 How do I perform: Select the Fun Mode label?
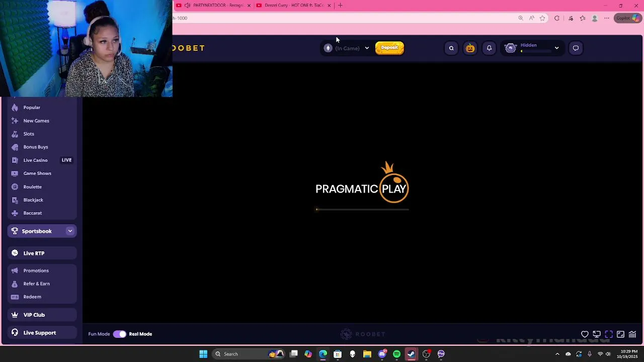[99, 334]
